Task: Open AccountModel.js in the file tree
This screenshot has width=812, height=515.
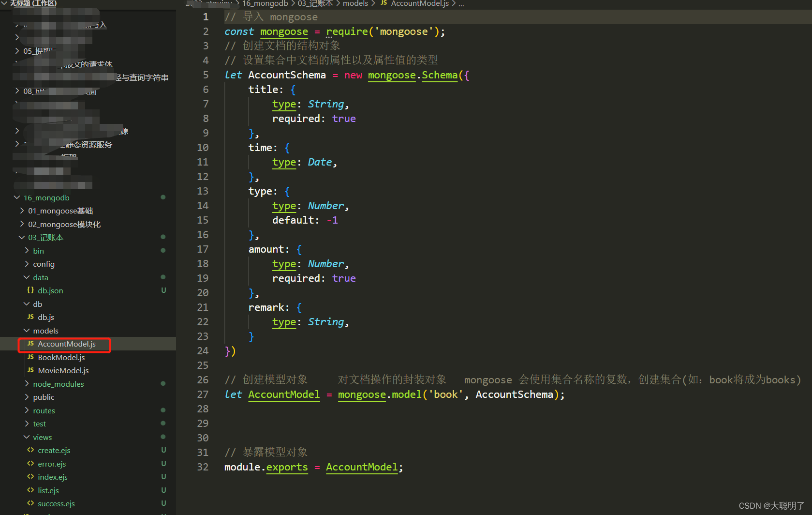Action: tap(67, 344)
